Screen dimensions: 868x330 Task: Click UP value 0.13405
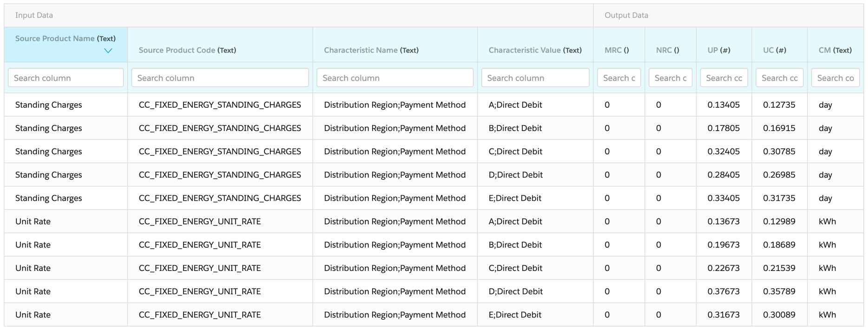coord(723,105)
